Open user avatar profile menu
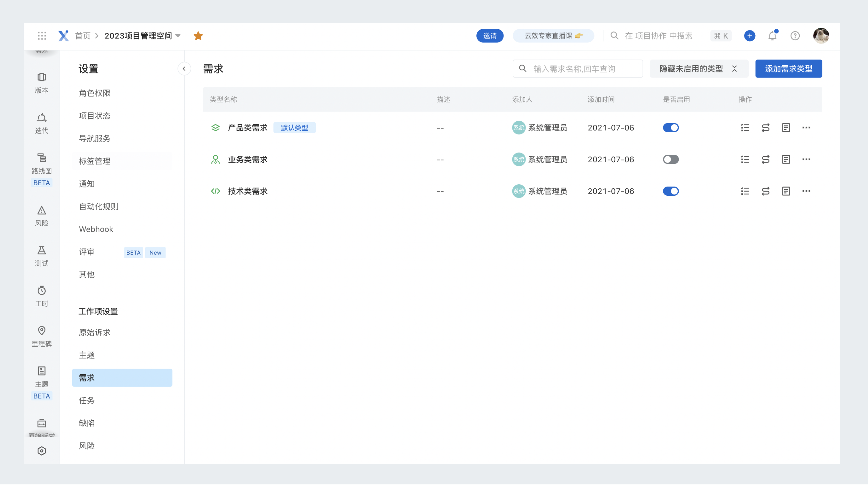 [x=821, y=36]
